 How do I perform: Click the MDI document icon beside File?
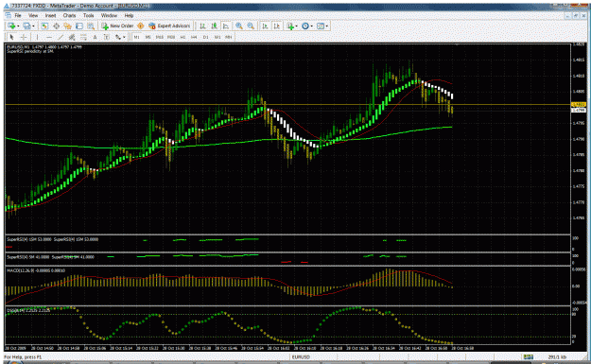[x=8, y=15]
